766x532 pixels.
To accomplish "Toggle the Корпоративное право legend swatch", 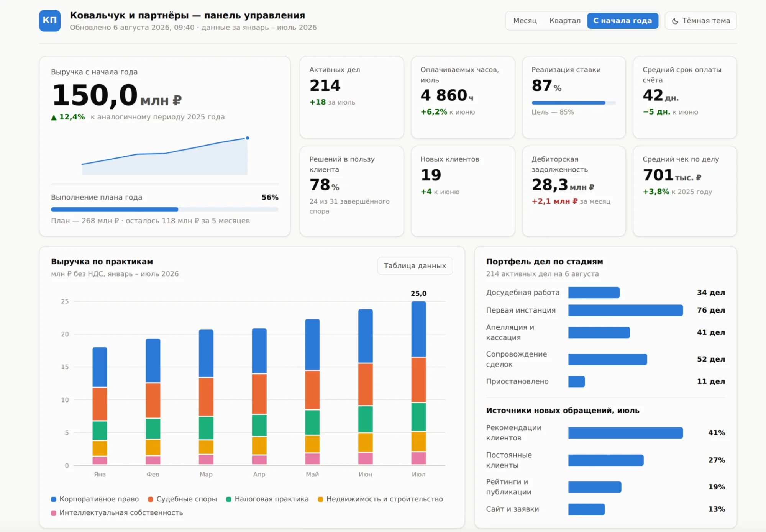I will click(x=54, y=499).
